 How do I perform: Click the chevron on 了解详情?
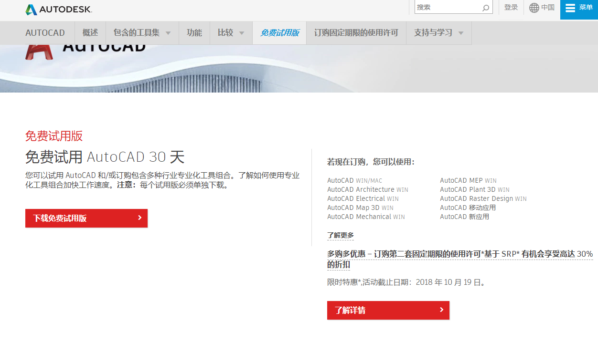tap(441, 310)
